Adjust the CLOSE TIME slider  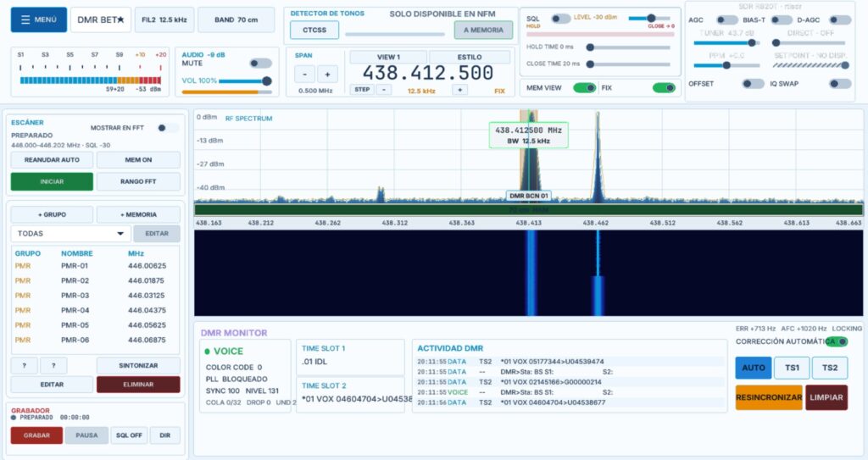(630, 64)
